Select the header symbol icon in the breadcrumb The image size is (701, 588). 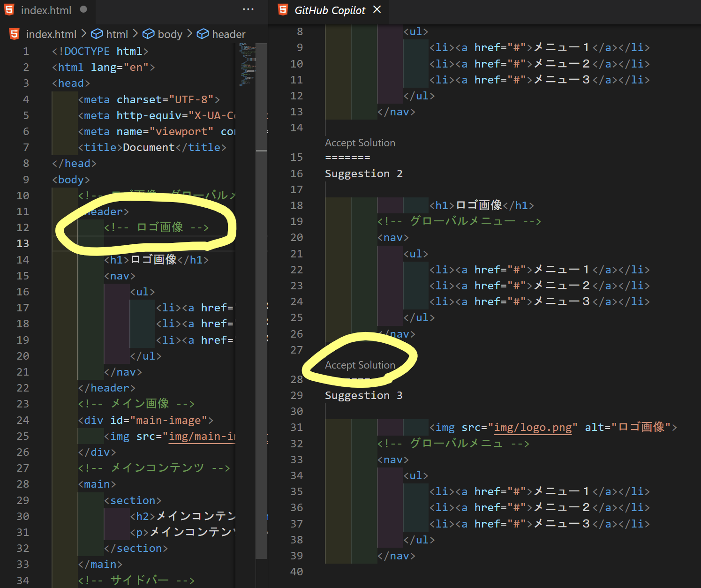pyautogui.click(x=203, y=33)
